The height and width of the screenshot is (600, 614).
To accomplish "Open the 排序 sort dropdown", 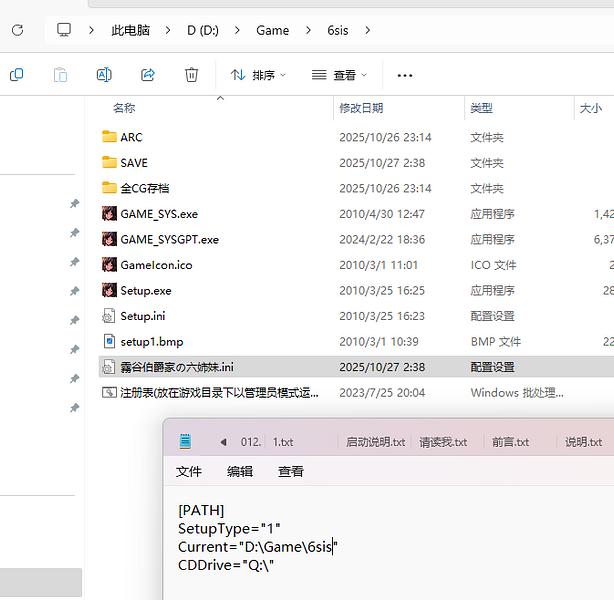I will 258,75.
